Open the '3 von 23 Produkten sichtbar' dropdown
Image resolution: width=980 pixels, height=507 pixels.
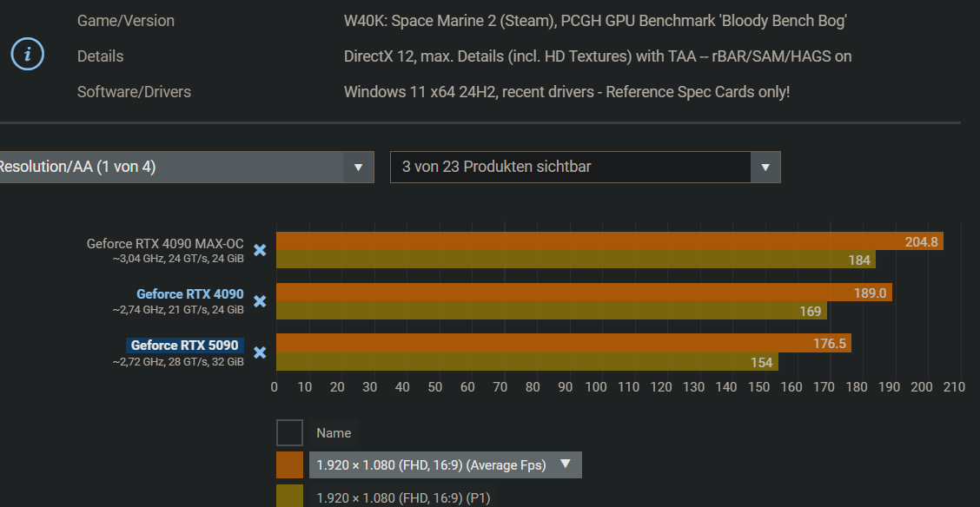585,167
